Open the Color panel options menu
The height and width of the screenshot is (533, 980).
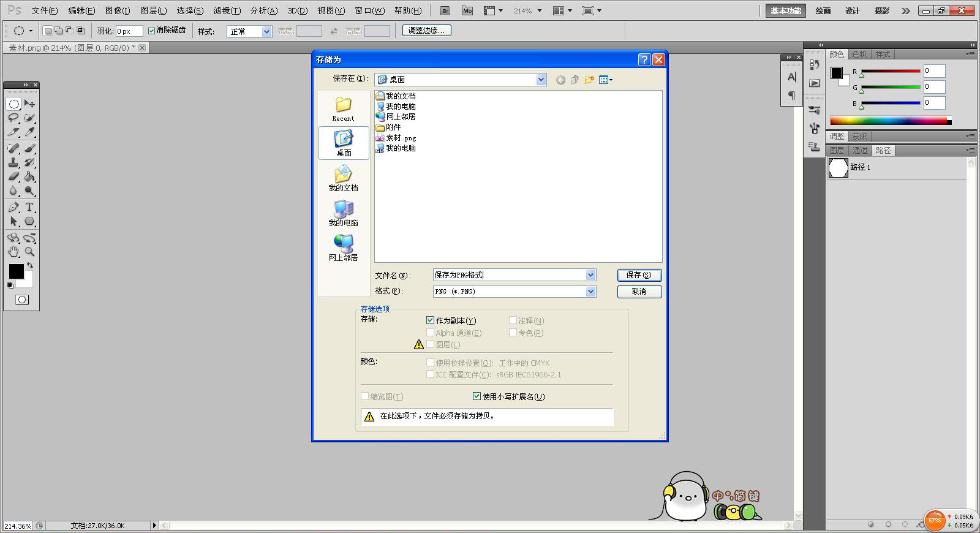[971, 54]
